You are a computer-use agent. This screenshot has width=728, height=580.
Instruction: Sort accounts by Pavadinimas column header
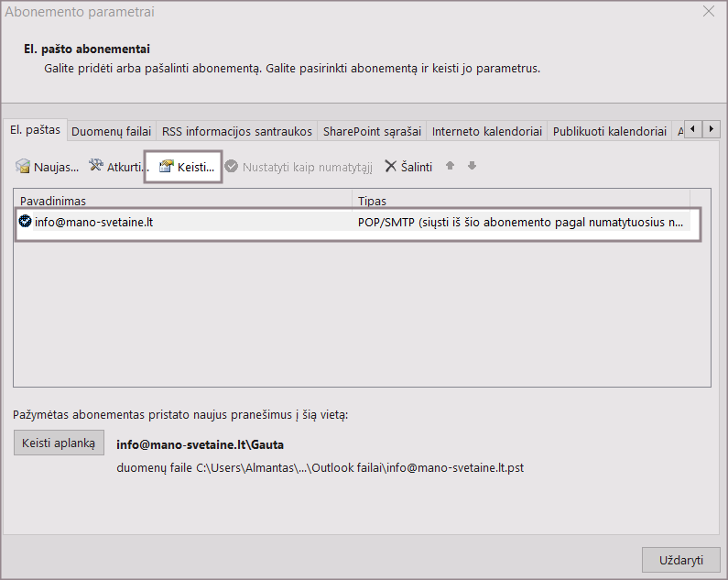coord(183,200)
